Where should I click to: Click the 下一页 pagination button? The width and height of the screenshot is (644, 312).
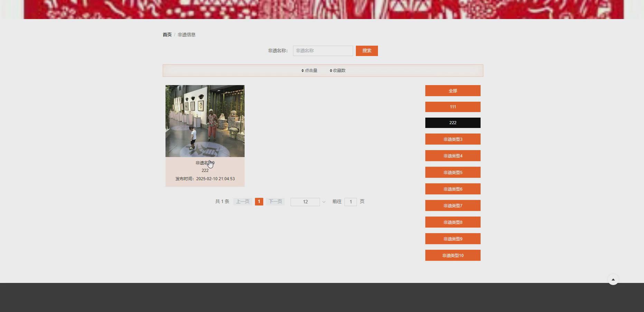click(275, 202)
